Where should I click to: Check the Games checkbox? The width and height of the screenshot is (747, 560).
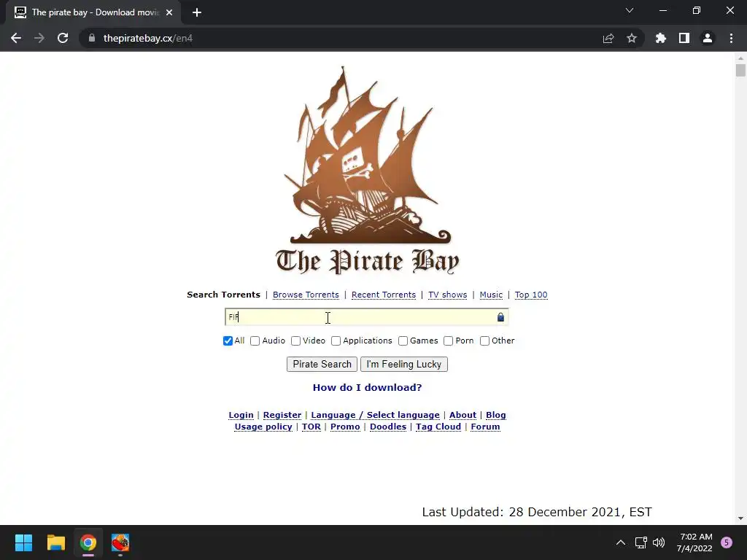(403, 341)
